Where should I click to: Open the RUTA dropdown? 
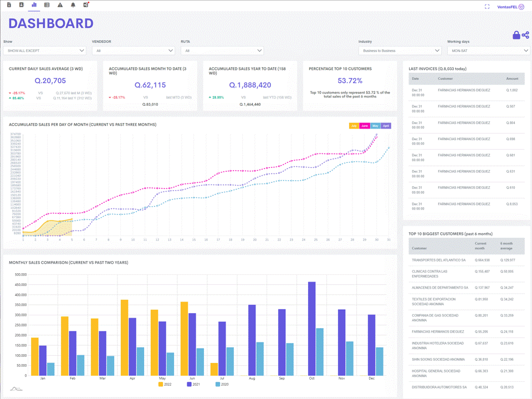tap(222, 50)
